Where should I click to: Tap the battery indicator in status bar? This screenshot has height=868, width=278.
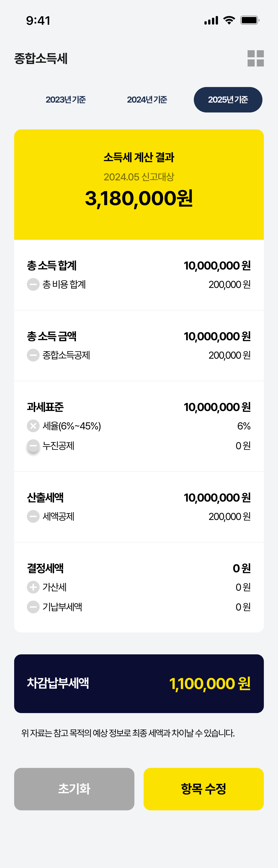tap(249, 21)
